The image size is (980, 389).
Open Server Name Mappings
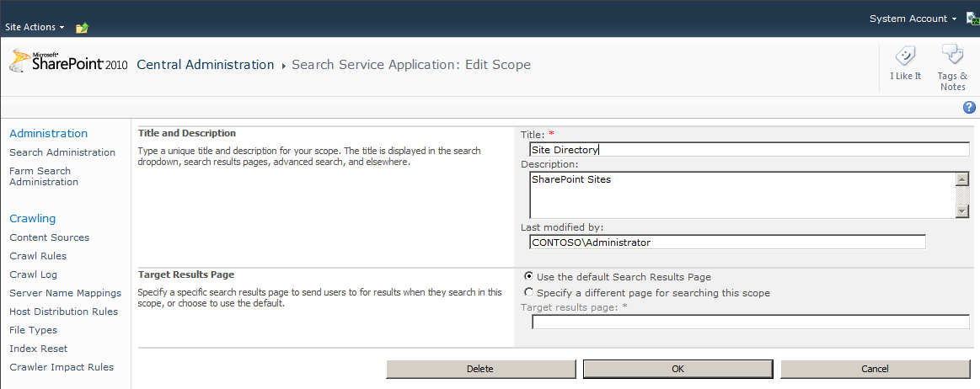point(66,293)
